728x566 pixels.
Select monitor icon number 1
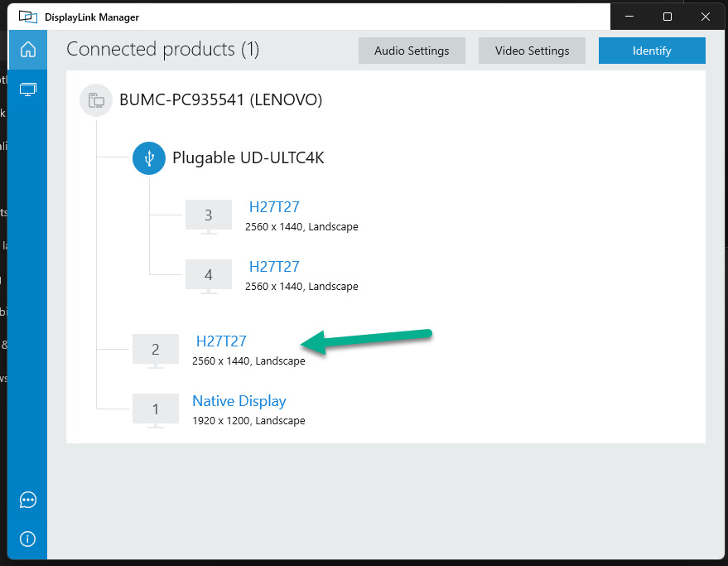click(155, 409)
